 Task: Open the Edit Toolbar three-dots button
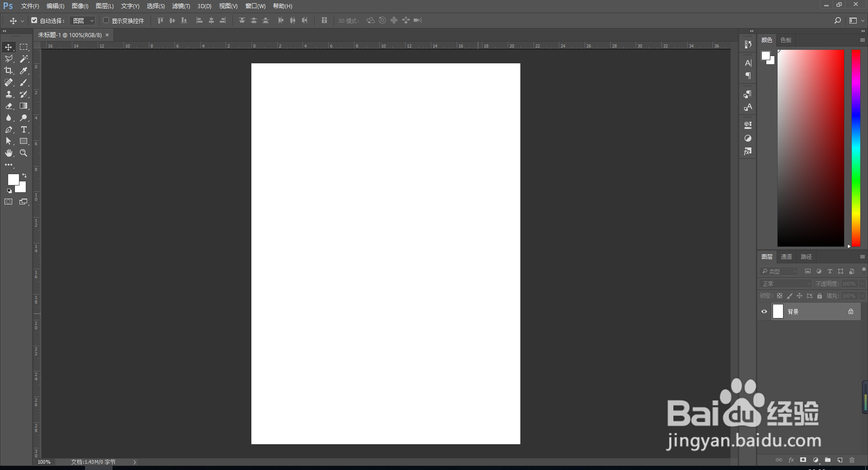(x=9, y=165)
